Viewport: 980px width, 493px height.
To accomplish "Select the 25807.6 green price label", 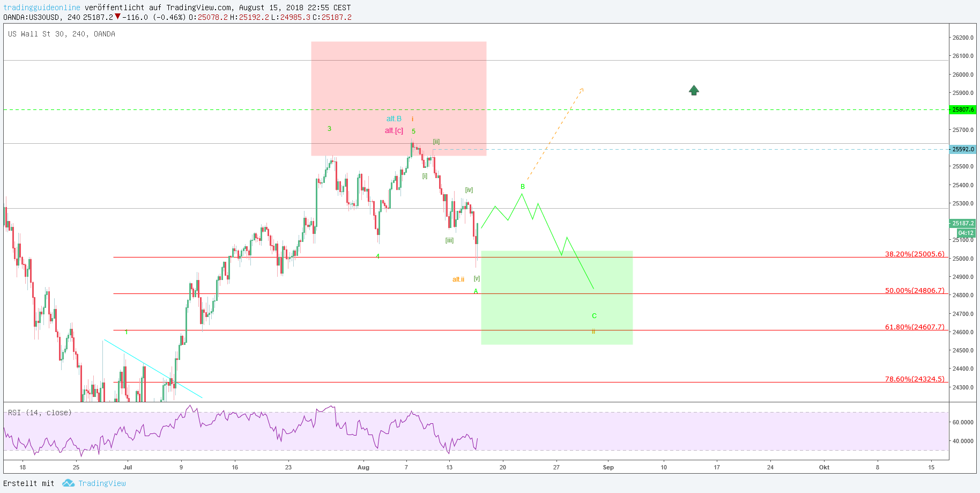I will coord(963,109).
